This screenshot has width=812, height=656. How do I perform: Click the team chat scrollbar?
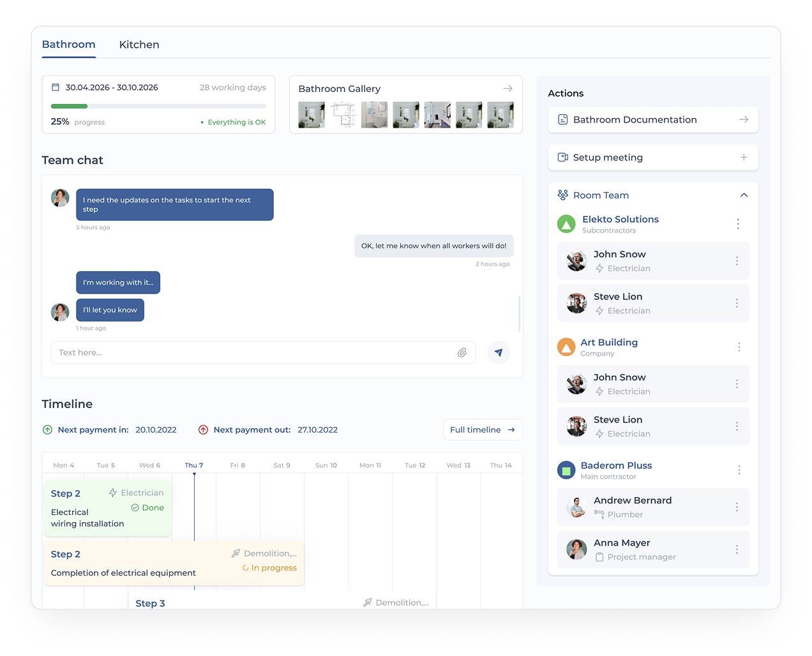pyautogui.click(x=519, y=314)
